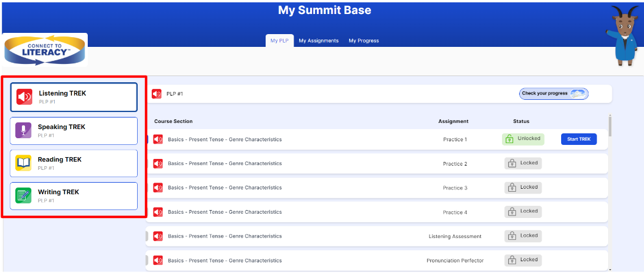Screen dimensions: 644x274
Task: Click the Pronunciation Perfector label
Action: pyautogui.click(x=455, y=261)
